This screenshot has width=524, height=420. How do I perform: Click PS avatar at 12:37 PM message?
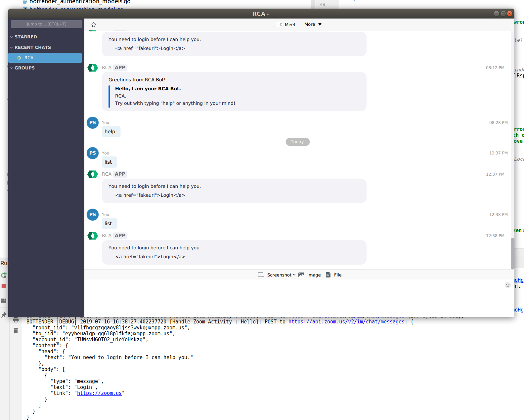[x=93, y=153]
